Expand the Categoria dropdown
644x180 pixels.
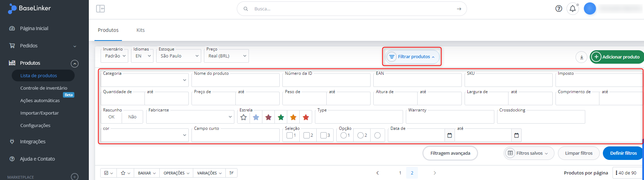point(144,80)
